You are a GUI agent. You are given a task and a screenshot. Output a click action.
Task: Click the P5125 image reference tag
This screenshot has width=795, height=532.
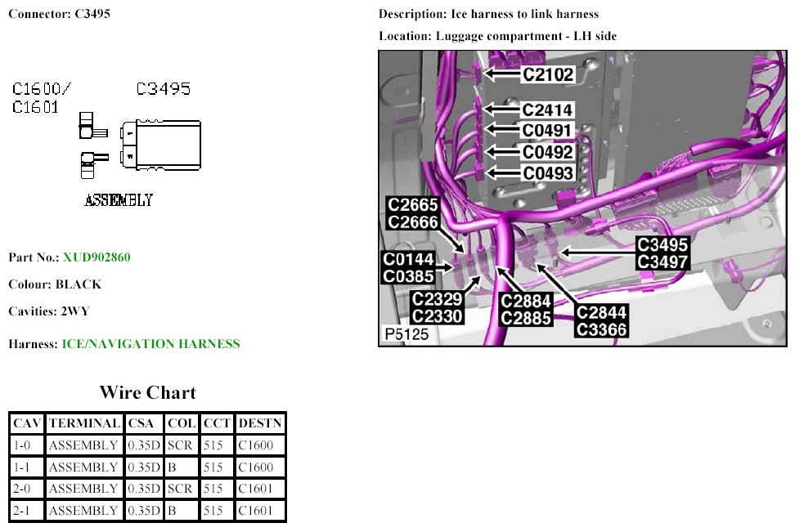point(406,335)
